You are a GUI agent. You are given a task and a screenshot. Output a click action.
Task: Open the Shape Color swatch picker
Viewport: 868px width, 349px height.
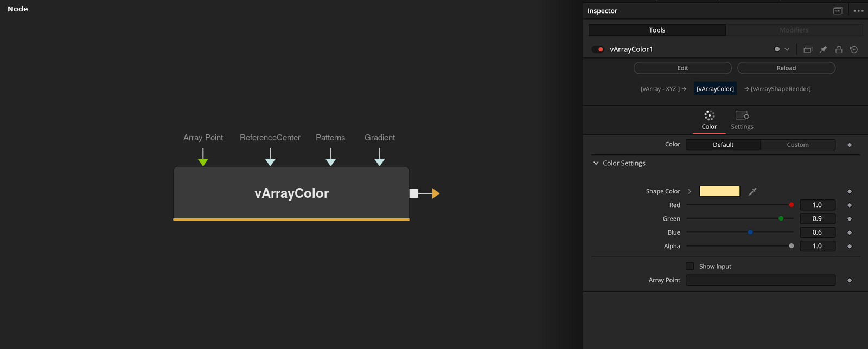pyautogui.click(x=720, y=191)
